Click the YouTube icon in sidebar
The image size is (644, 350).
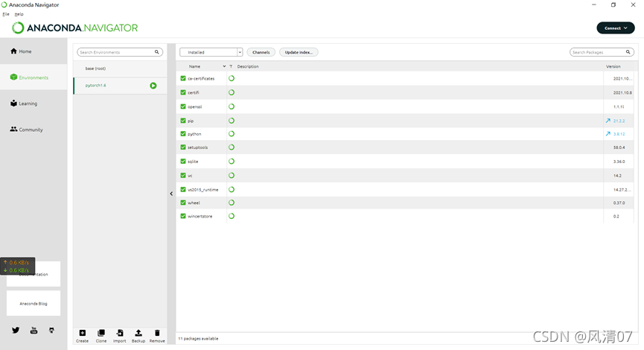[34, 330]
